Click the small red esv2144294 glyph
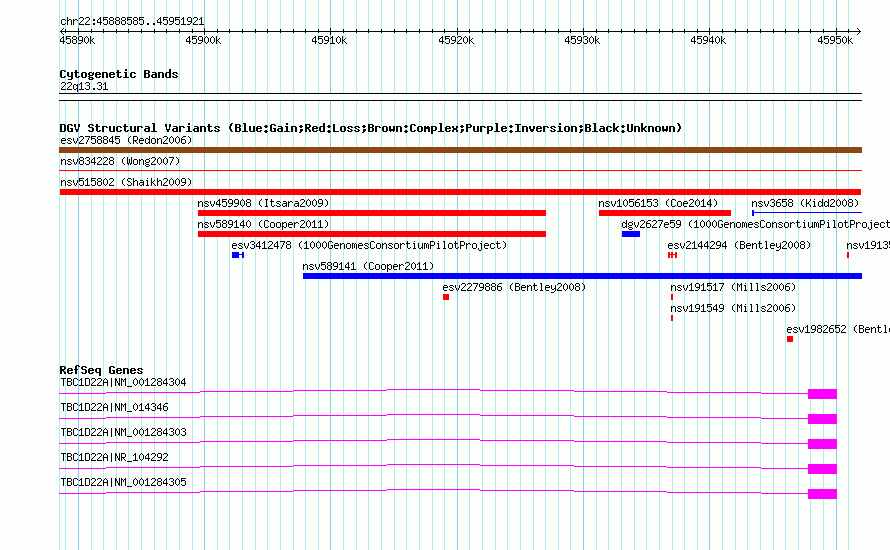The width and height of the screenshot is (890, 550). 673,255
